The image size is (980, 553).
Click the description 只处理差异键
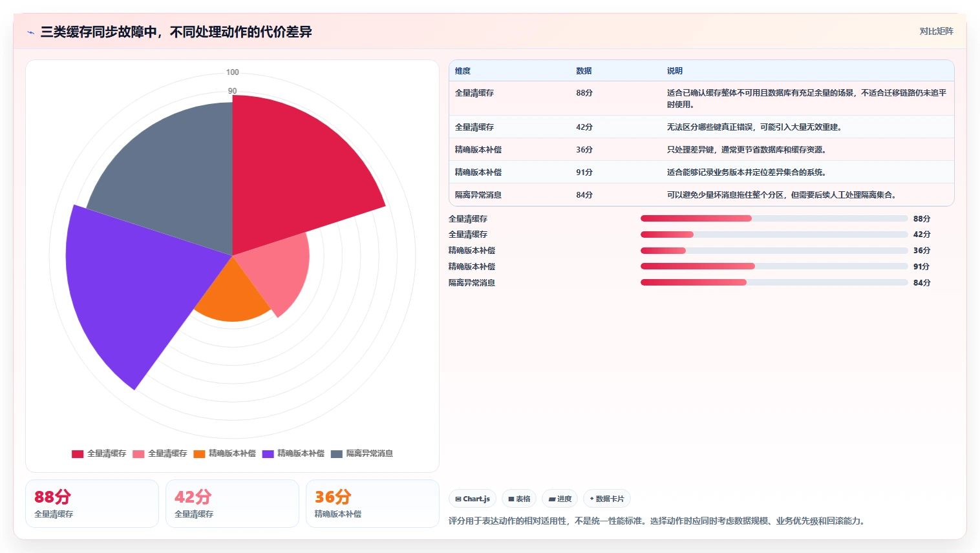coord(747,150)
